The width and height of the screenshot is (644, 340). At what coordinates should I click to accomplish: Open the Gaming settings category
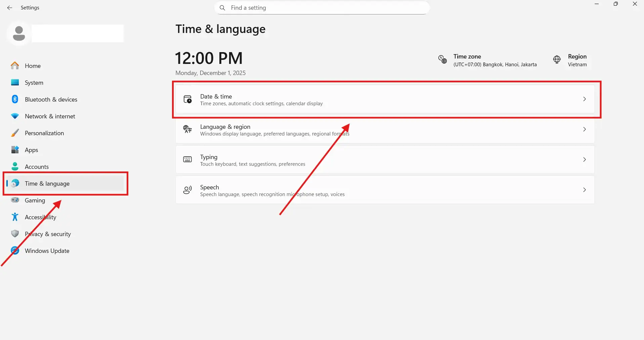click(x=35, y=200)
